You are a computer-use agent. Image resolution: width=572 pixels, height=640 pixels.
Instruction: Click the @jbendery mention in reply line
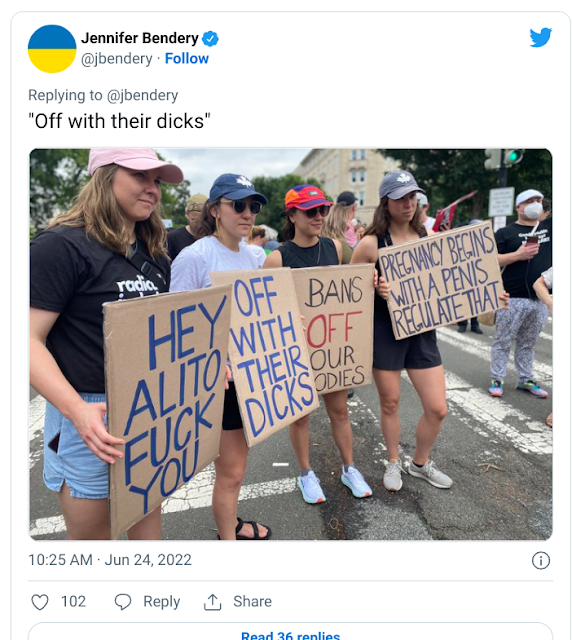click(142, 96)
